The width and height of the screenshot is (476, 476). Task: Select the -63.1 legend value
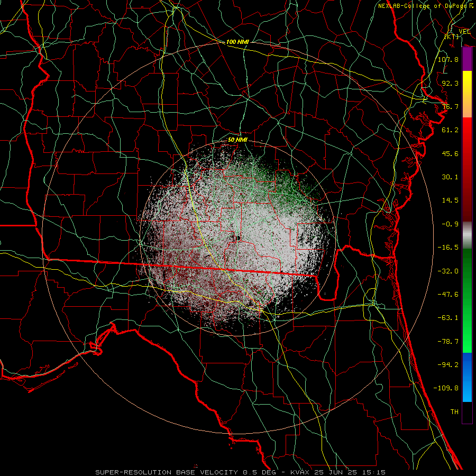tap(448, 318)
